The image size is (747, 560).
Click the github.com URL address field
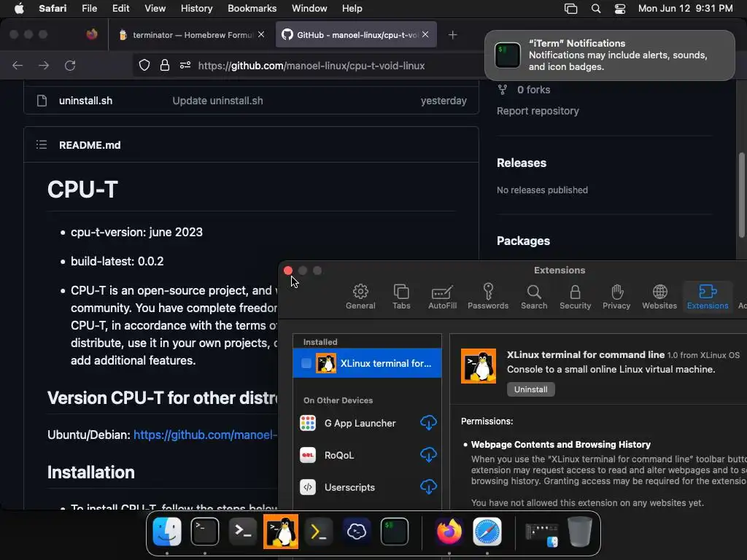(311, 66)
